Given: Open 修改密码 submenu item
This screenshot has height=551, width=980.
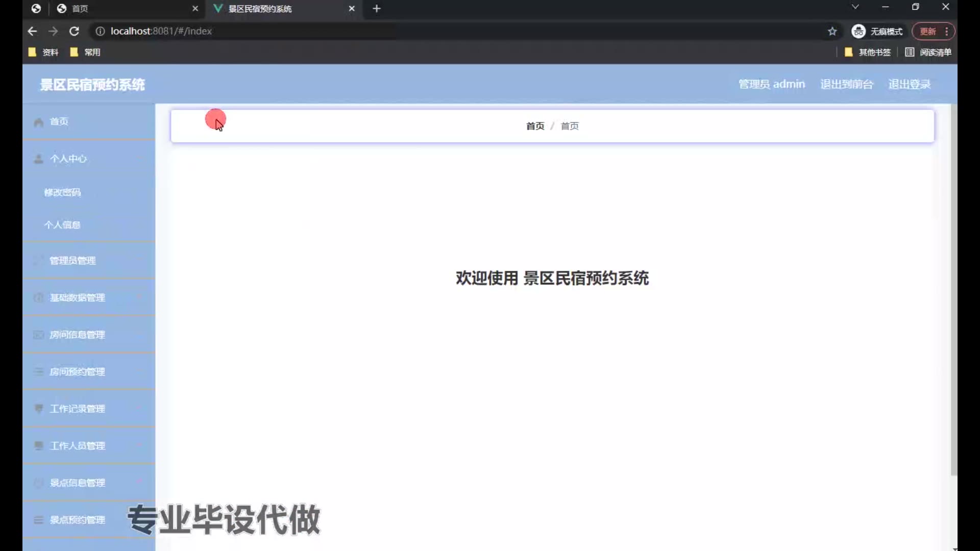Looking at the screenshot, I should [62, 193].
